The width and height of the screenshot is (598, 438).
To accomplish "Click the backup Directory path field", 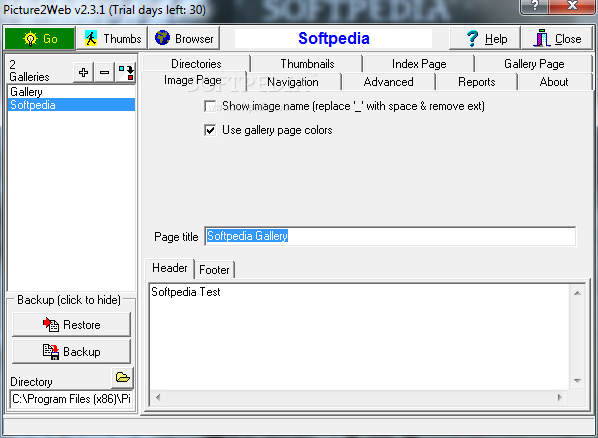I will tap(71, 399).
